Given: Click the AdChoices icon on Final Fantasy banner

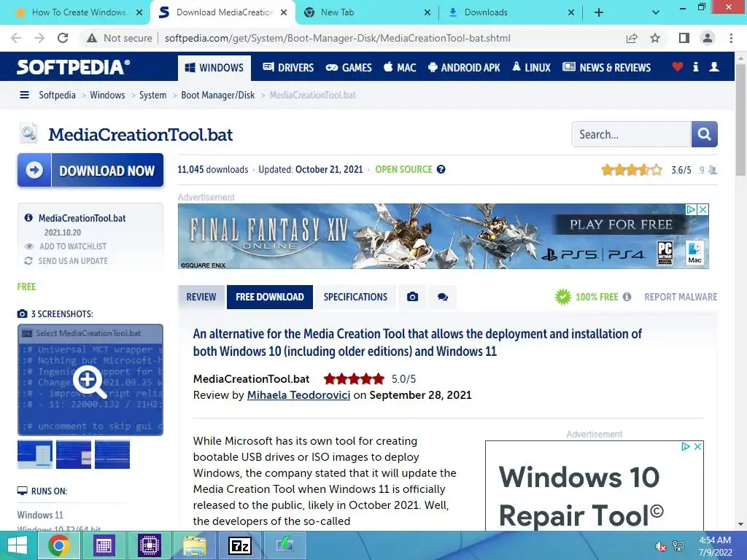Looking at the screenshot, I should 692,209.
